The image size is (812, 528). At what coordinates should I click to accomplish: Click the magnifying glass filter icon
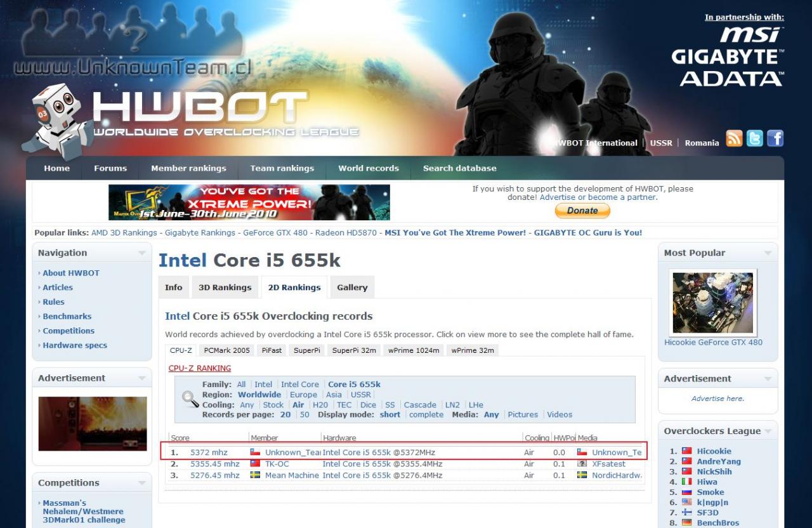pyautogui.click(x=190, y=399)
